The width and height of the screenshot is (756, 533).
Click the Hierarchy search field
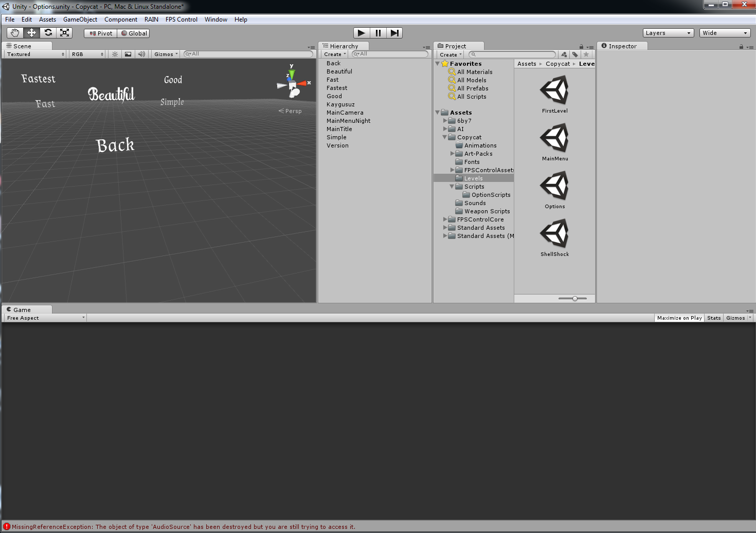tap(390, 54)
